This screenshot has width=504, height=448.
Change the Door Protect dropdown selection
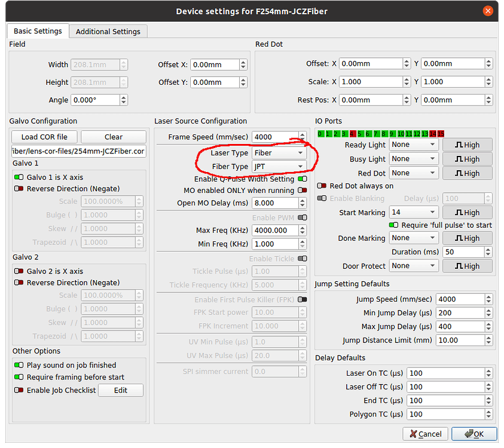[413, 265]
